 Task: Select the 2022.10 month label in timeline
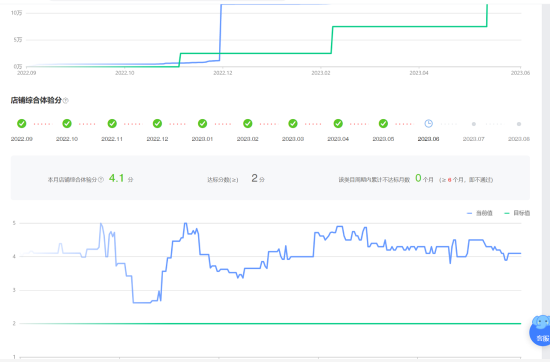(x=67, y=139)
